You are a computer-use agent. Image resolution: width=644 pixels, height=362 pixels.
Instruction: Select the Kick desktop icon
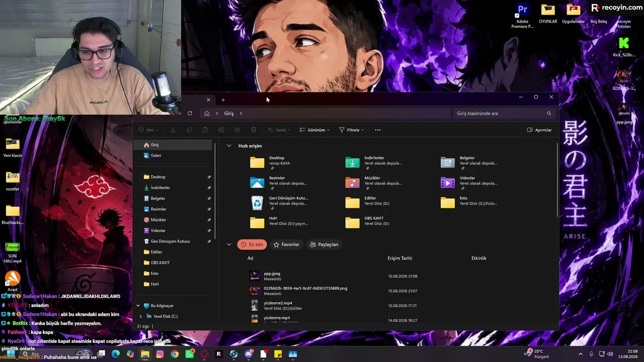pos(623,47)
